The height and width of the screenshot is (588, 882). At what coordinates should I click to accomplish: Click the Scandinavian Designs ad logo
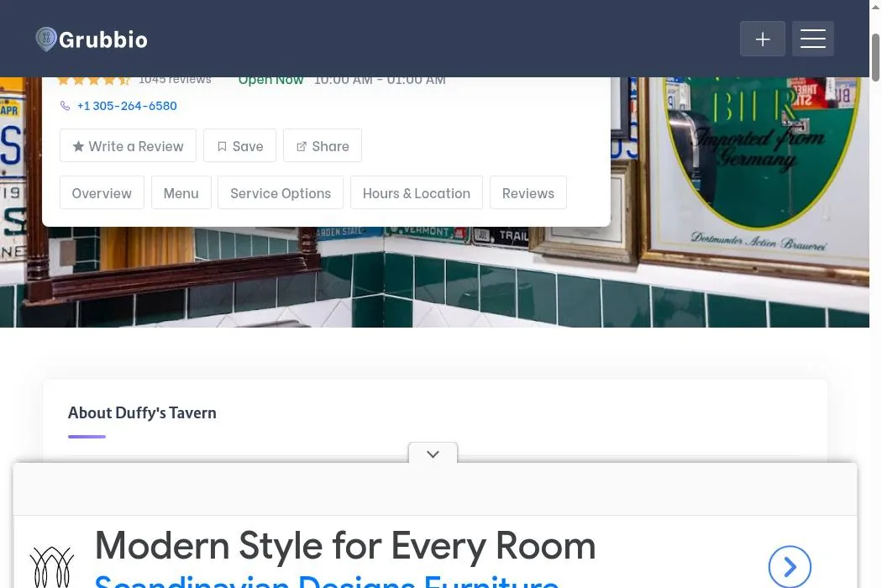pyautogui.click(x=52, y=567)
